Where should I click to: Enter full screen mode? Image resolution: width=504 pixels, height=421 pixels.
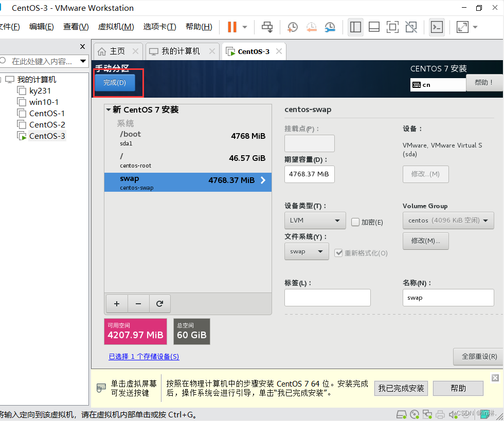pyautogui.click(x=392, y=27)
